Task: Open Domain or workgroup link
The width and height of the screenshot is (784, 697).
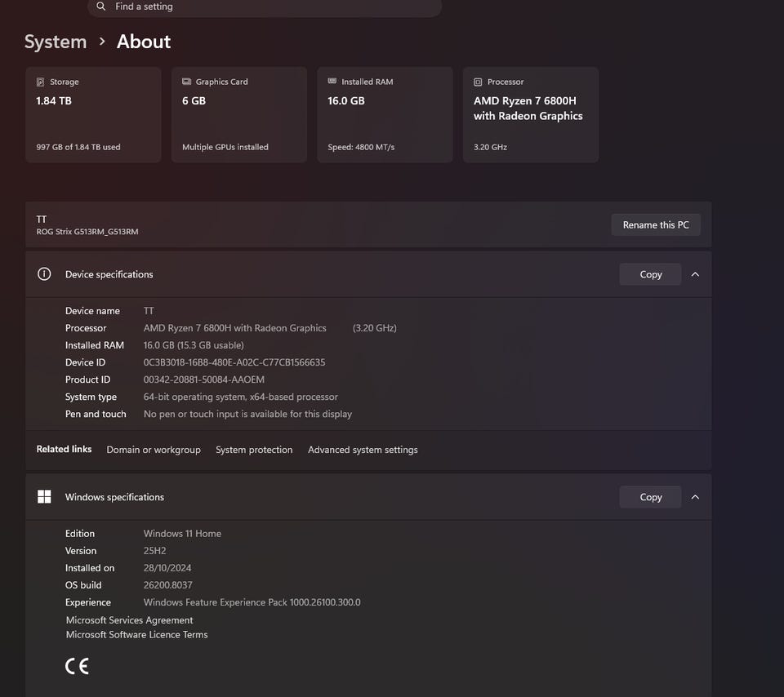Action: point(154,450)
